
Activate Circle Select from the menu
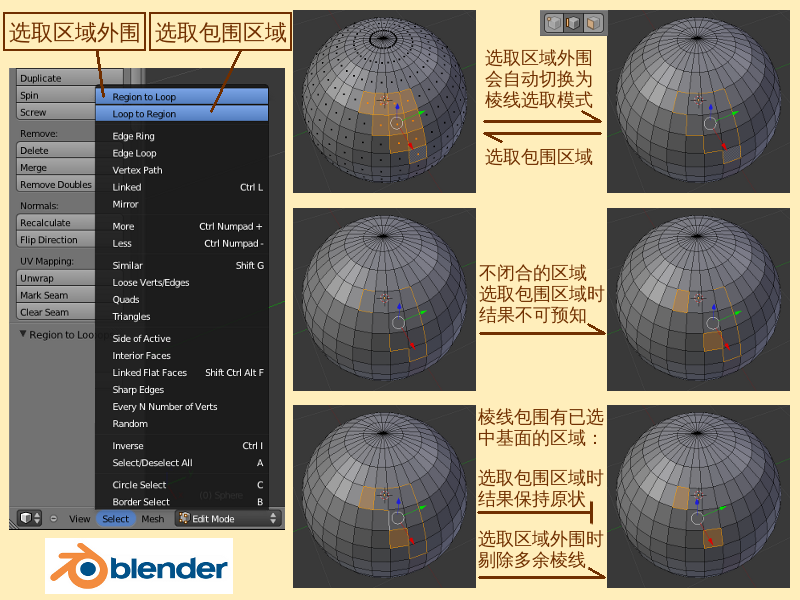(x=182, y=485)
